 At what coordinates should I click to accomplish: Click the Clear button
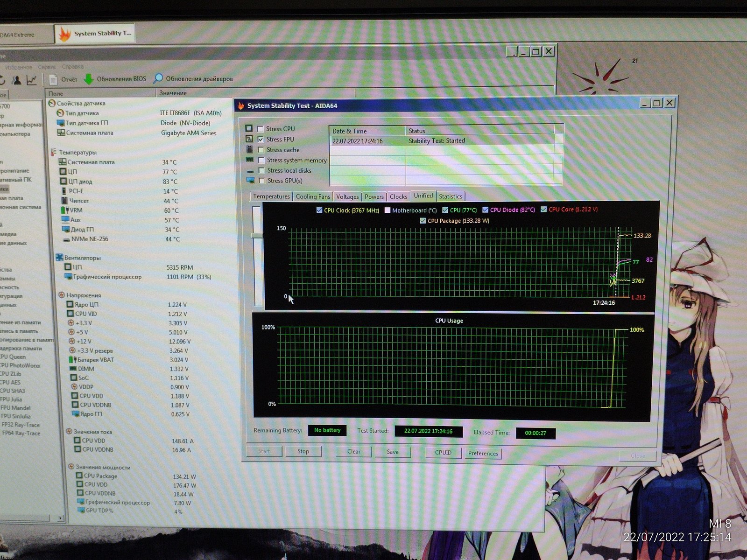tap(353, 451)
